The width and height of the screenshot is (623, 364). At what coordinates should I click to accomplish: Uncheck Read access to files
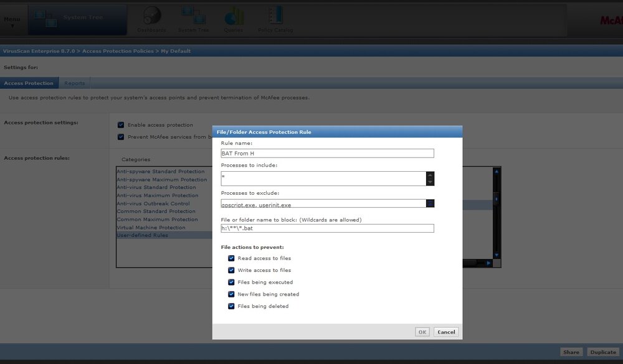click(x=231, y=258)
